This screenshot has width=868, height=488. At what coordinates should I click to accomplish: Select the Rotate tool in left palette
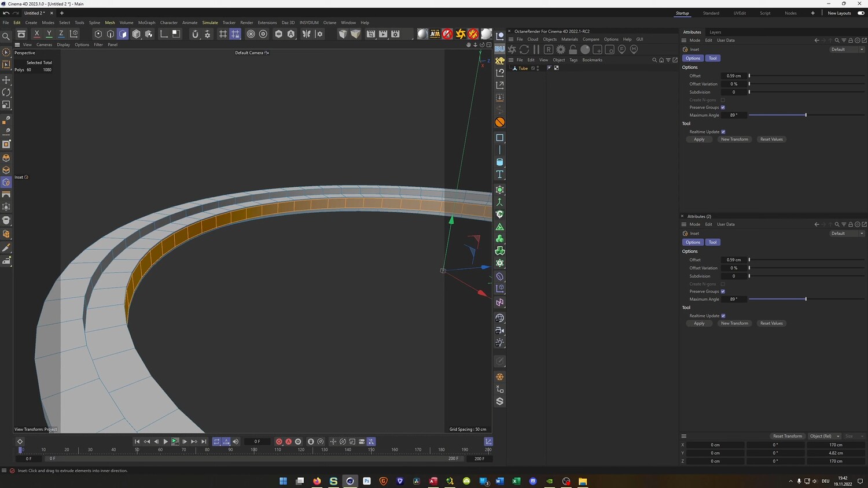[x=6, y=93]
